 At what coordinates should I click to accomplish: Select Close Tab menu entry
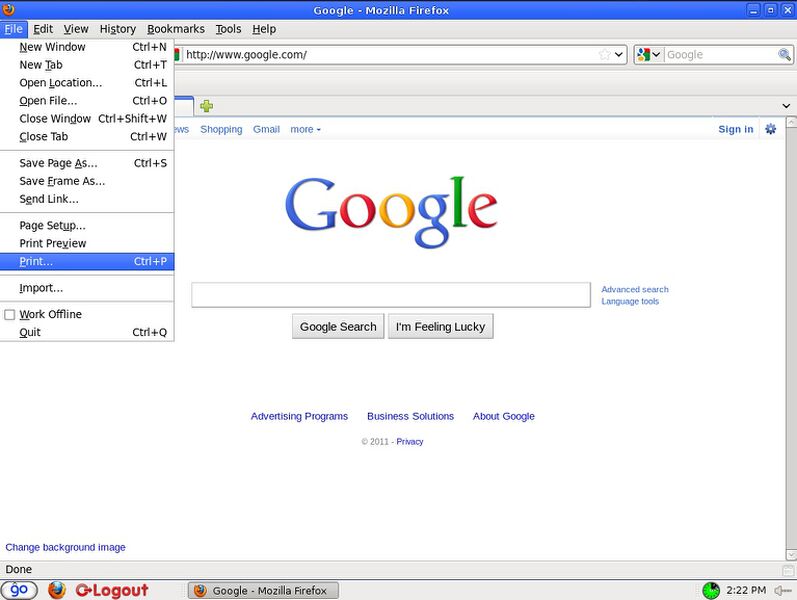tap(87, 136)
